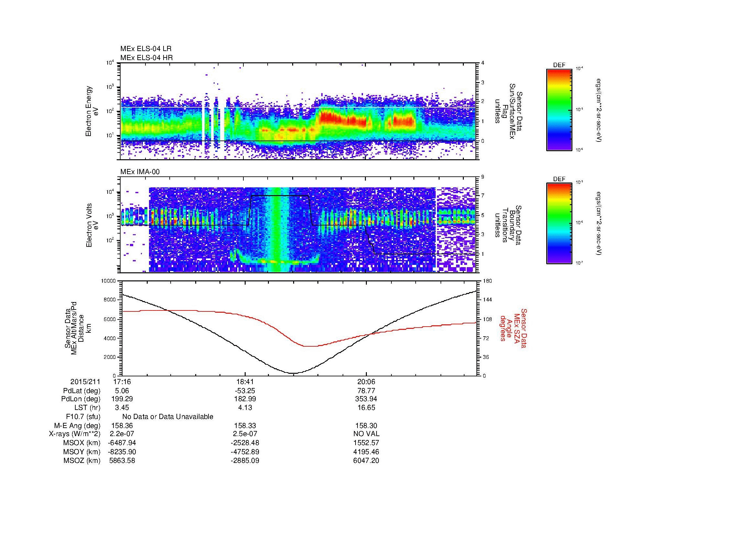Click the altitude axis tick '4000'
The image size is (756, 534).
tap(110, 338)
